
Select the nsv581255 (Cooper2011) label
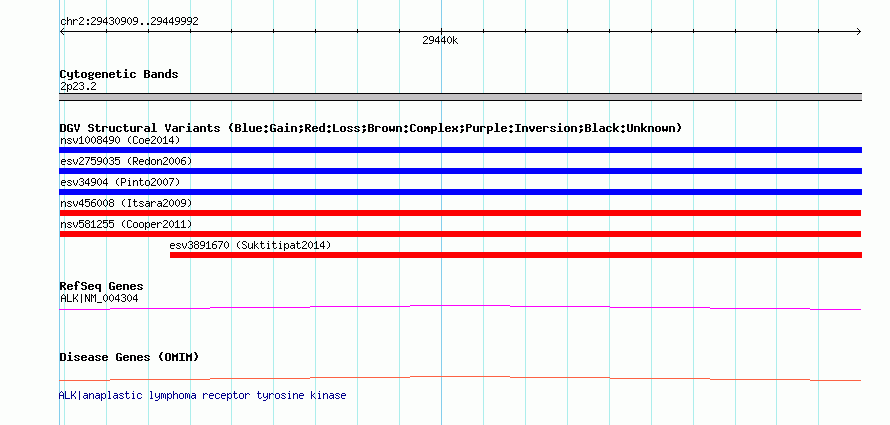point(126,224)
